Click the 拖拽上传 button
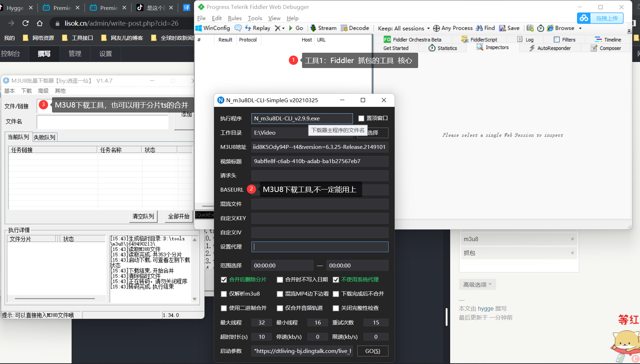This screenshot has width=640, height=364. [607, 18]
